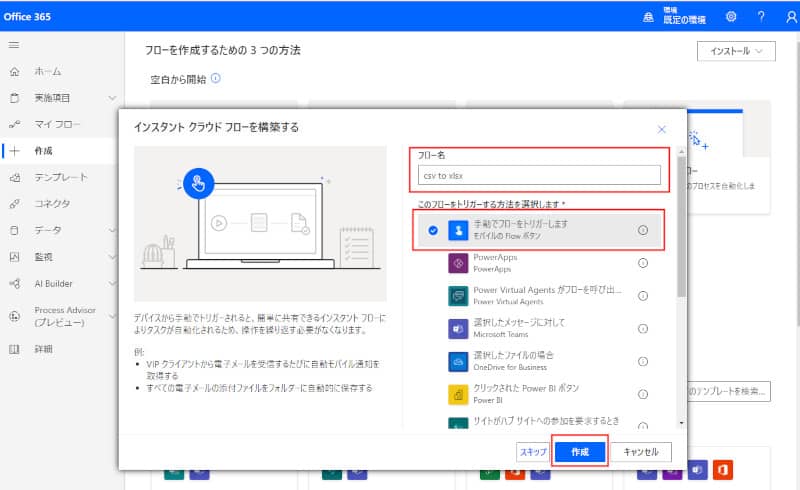Click the template search field behind dialog
The image size is (800, 490).
tap(728, 391)
